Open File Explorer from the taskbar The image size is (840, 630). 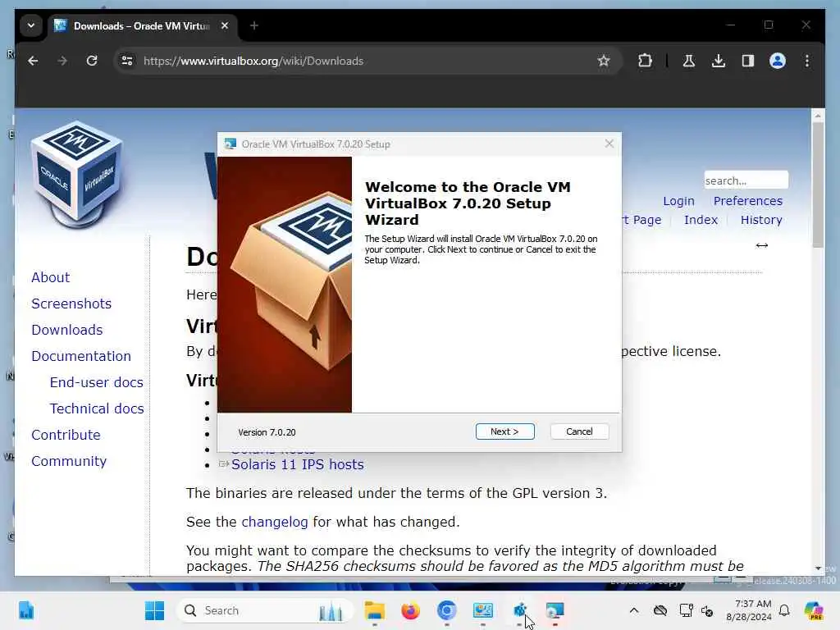pos(374,610)
